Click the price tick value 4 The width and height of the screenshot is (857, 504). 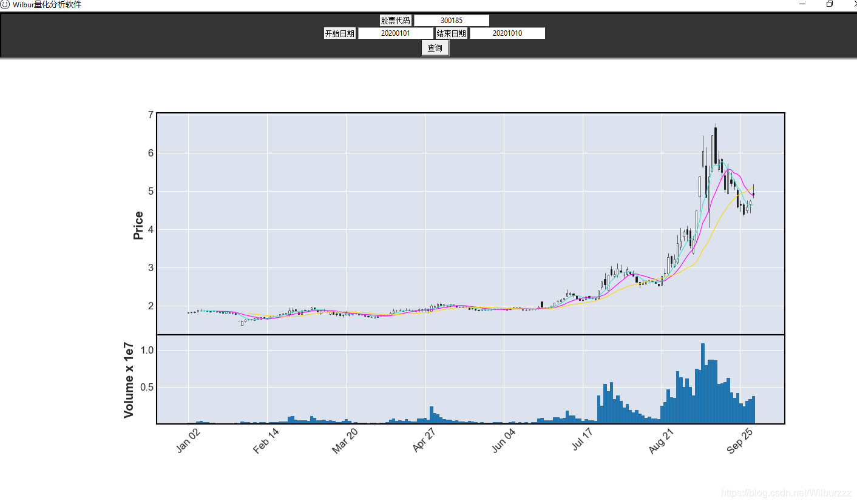(150, 230)
